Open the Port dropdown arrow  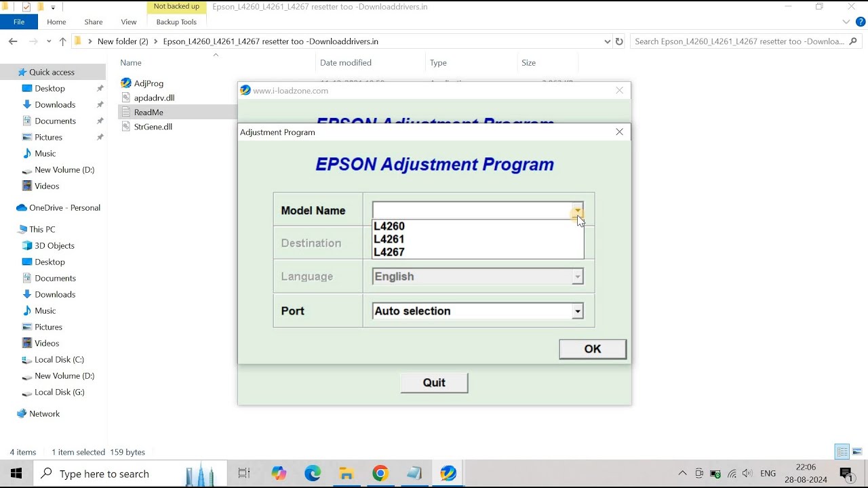(577, 311)
